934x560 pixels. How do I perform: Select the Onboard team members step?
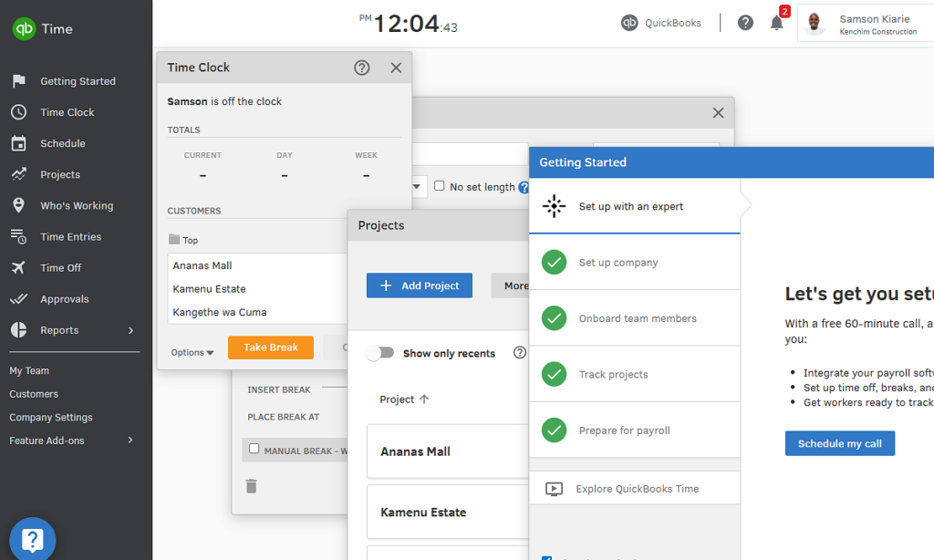coord(635,318)
